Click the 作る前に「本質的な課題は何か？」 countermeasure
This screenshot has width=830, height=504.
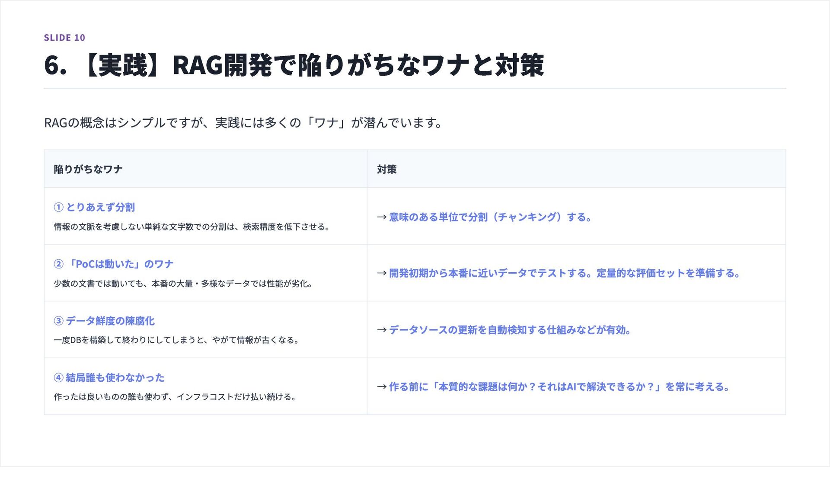coord(559,387)
